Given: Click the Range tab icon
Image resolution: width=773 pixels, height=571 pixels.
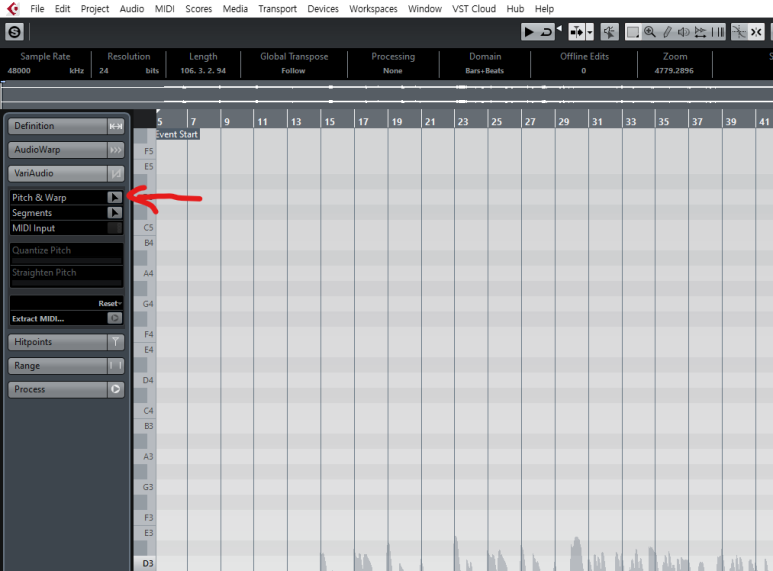Looking at the screenshot, I should click(x=115, y=366).
